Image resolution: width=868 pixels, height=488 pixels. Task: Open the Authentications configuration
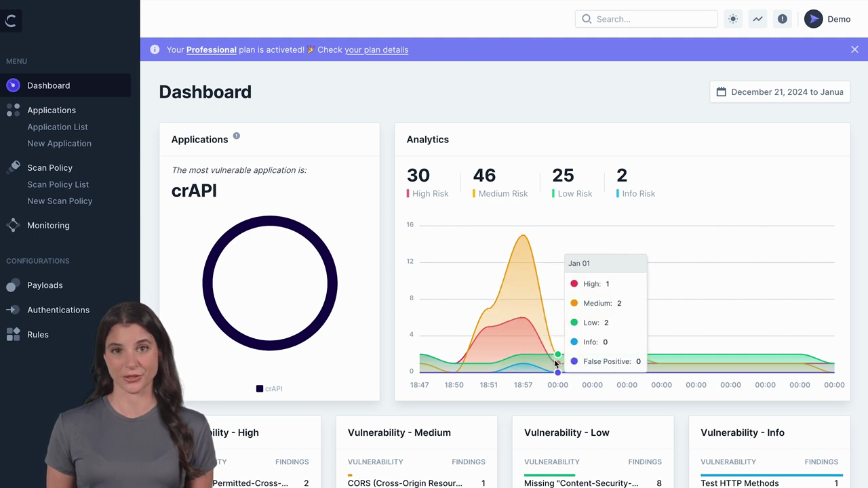click(58, 310)
